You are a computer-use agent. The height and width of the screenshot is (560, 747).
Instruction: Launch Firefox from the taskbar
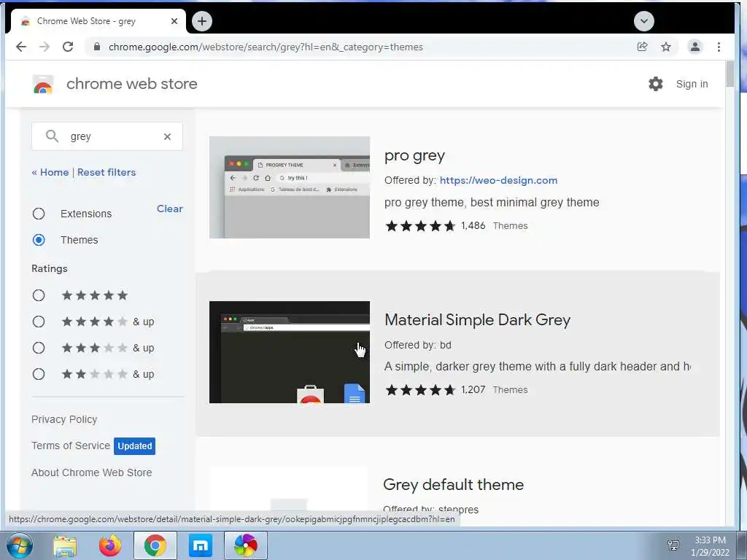(x=110, y=545)
